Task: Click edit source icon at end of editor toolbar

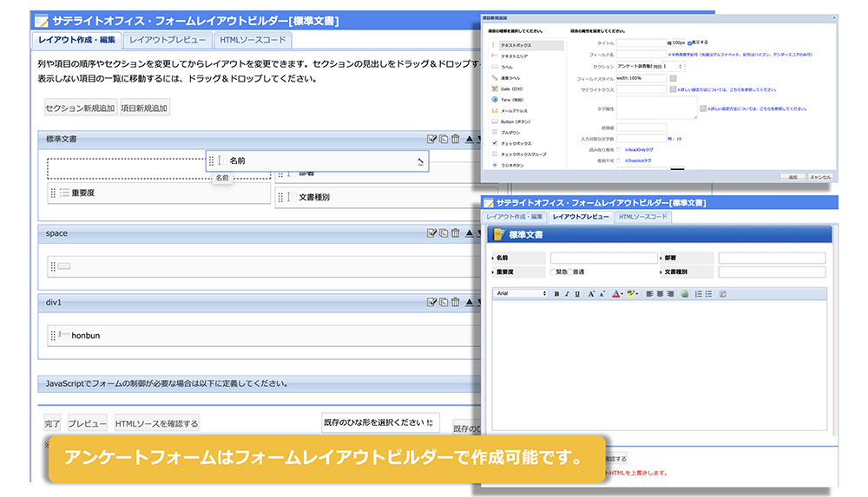Action: 723,294
